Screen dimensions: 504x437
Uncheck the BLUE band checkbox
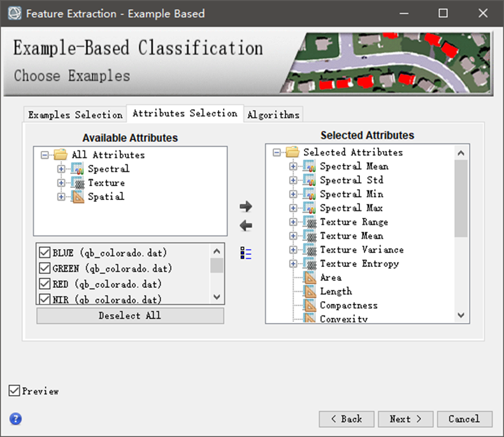point(45,252)
